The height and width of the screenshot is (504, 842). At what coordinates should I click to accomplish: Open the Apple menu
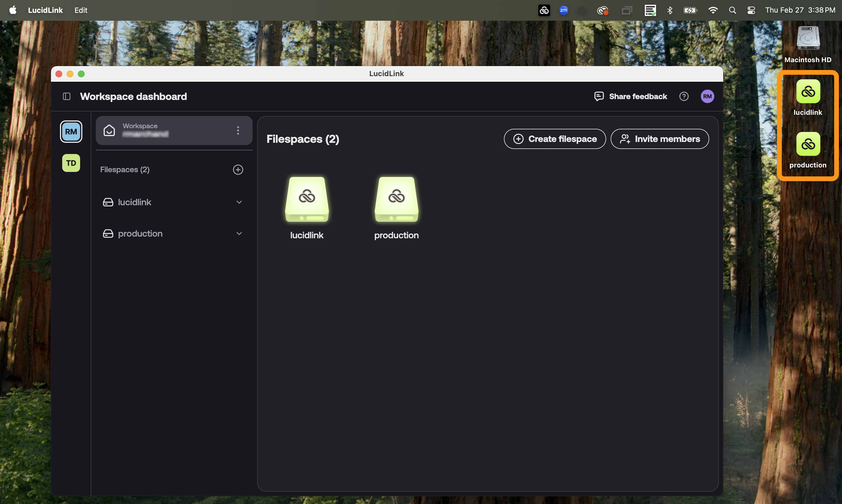tap(13, 10)
